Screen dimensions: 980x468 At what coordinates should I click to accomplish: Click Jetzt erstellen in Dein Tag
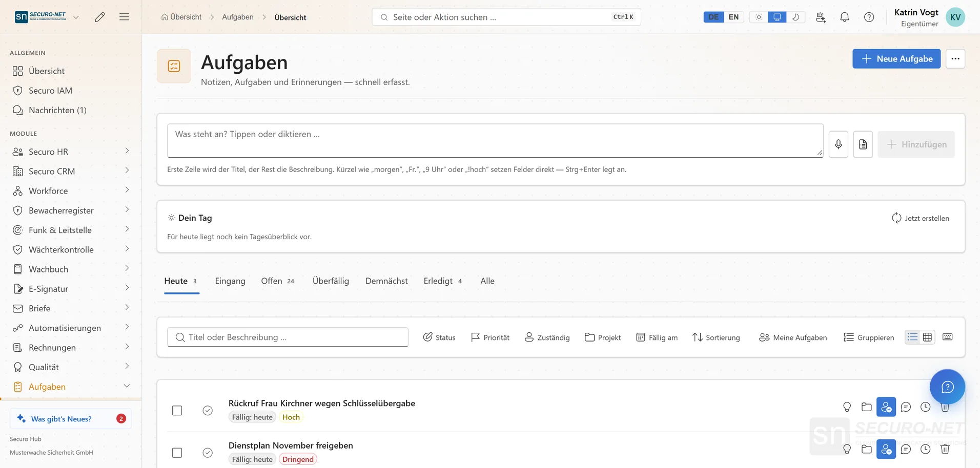(x=921, y=218)
